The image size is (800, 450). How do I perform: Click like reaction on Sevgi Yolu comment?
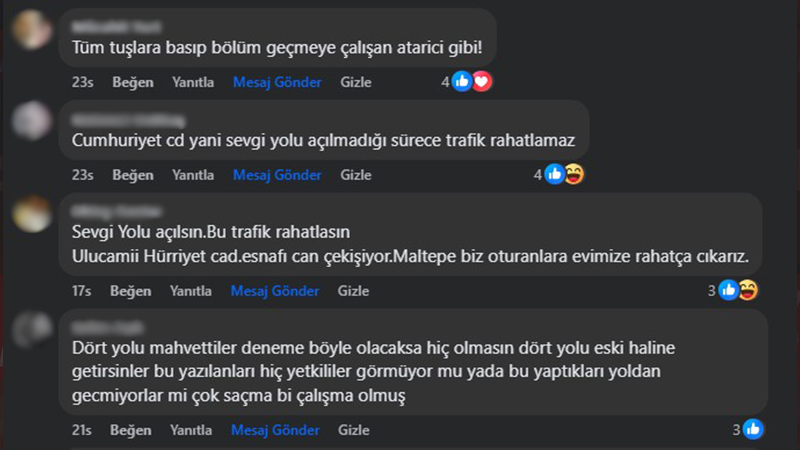point(728,290)
